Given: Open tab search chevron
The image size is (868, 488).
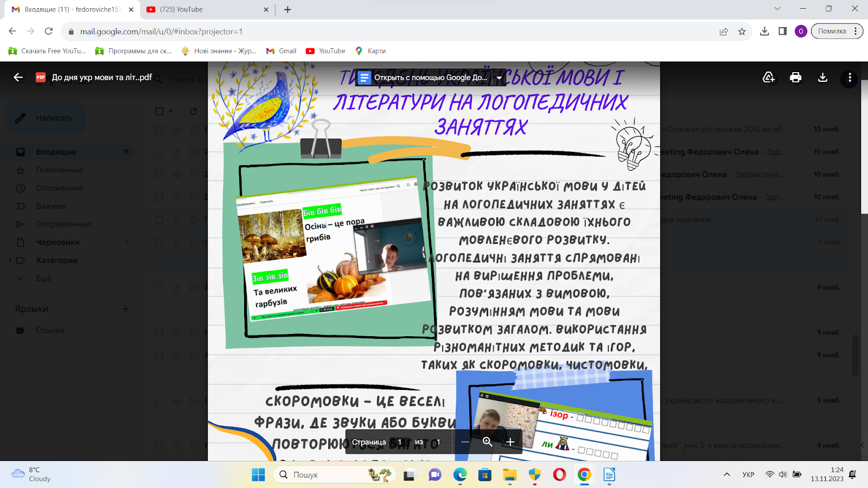Looking at the screenshot, I should click(x=777, y=9).
